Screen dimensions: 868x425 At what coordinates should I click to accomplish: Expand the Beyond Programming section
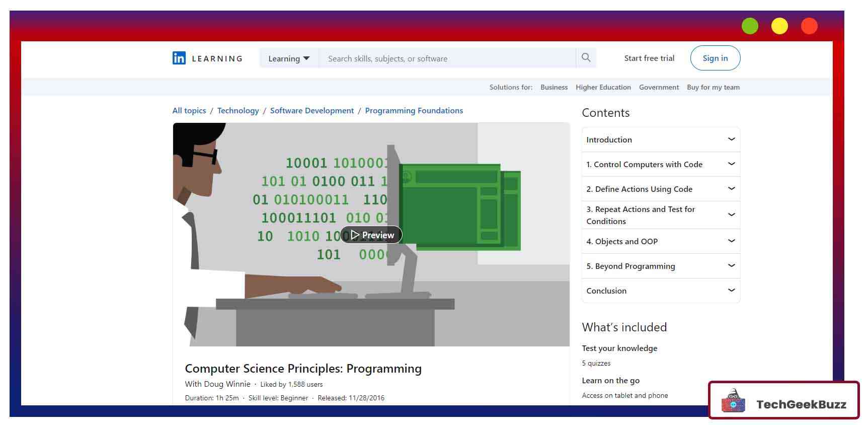tap(661, 266)
